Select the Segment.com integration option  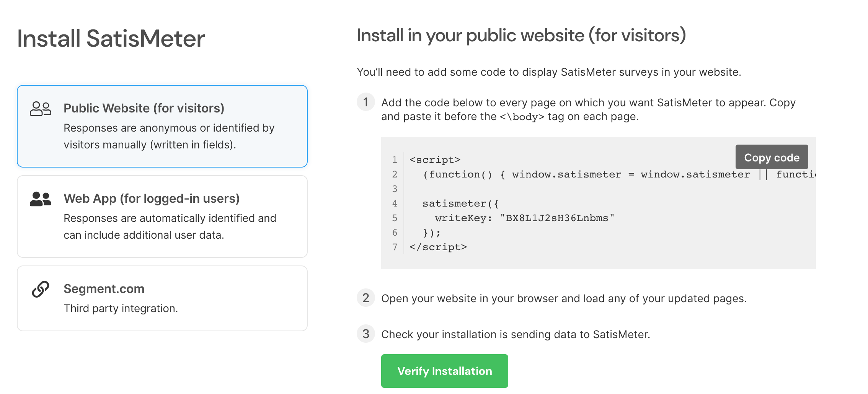[162, 298]
